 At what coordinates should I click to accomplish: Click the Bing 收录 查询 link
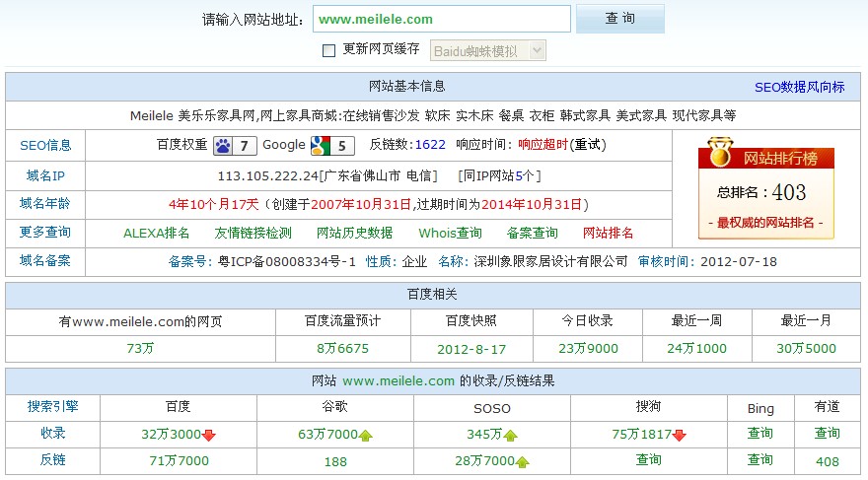pos(759,434)
